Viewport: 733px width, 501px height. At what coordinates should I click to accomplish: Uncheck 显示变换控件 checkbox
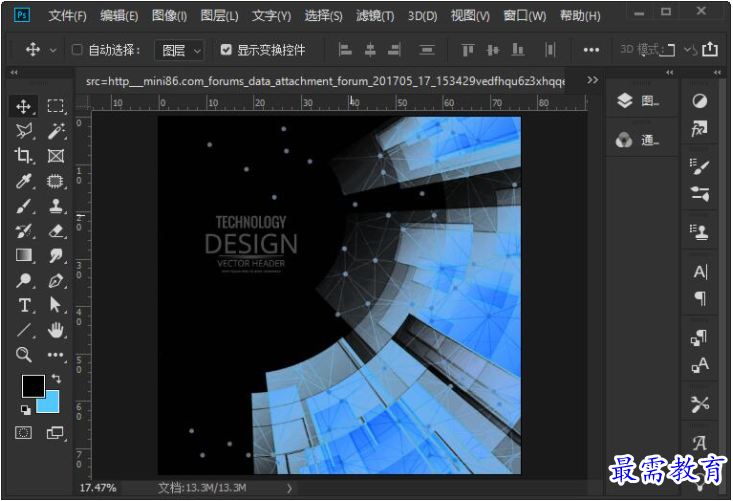pyautogui.click(x=226, y=50)
